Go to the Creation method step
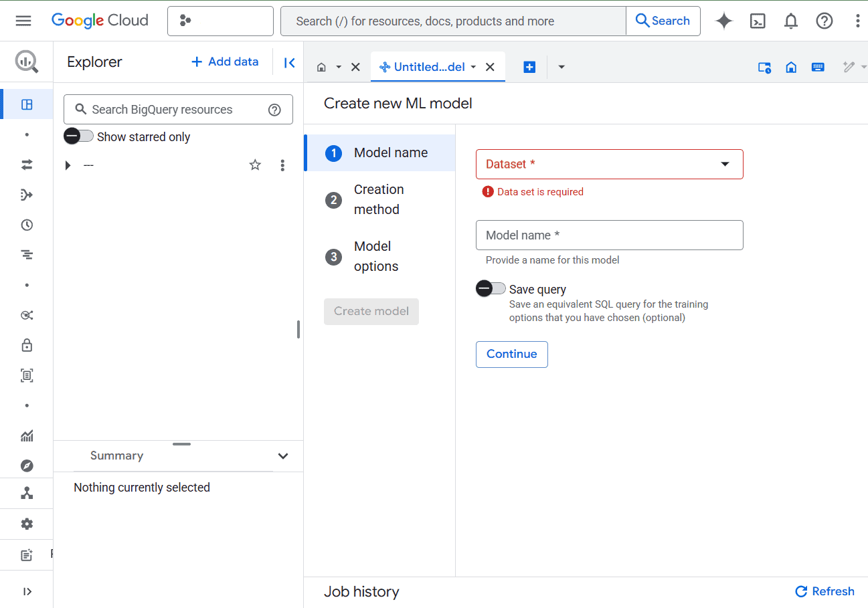Image resolution: width=868 pixels, height=608 pixels. (x=380, y=199)
